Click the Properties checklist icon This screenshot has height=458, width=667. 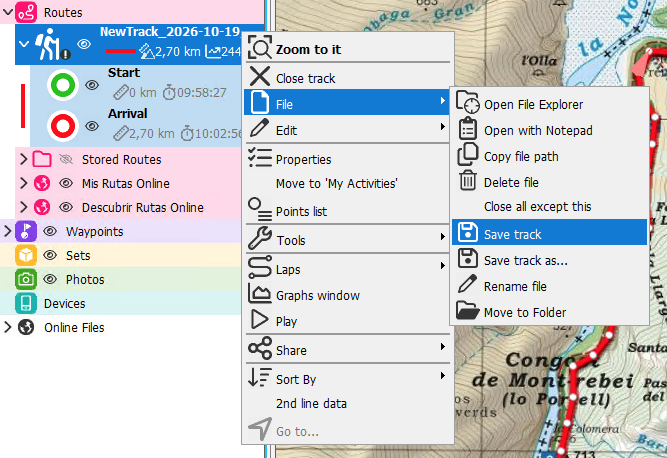click(259, 157)
